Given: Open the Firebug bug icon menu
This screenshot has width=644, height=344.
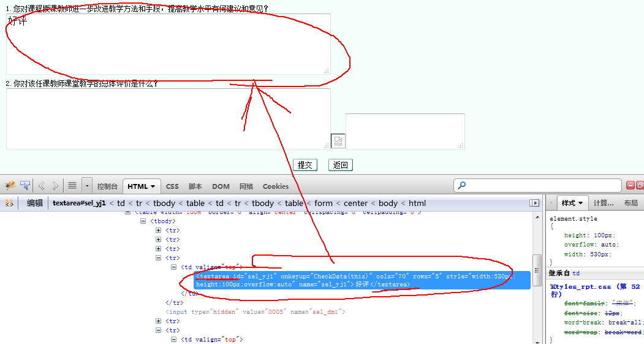Looking at the screenshot, I should (x=10, y=186).
